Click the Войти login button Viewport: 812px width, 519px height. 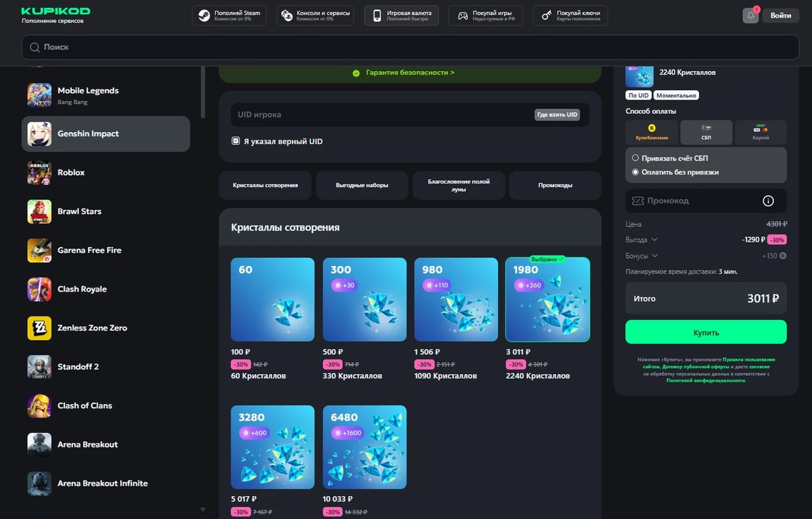(781, 16)
